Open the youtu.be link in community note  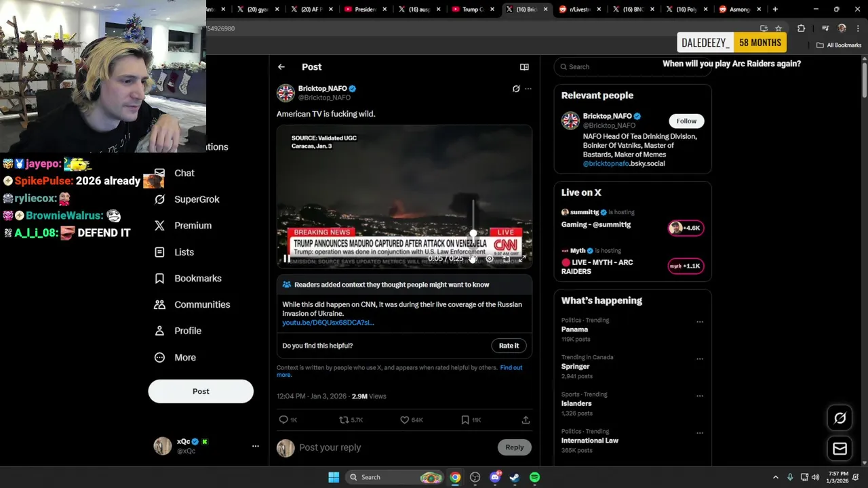click(x=328, y=323)
